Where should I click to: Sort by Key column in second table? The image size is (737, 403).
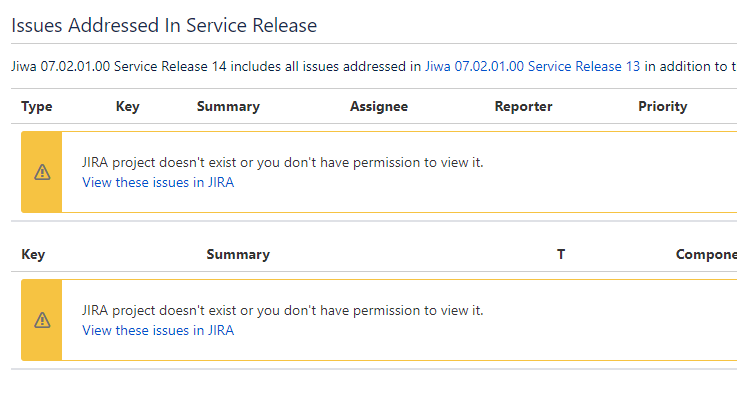point(33,254)
